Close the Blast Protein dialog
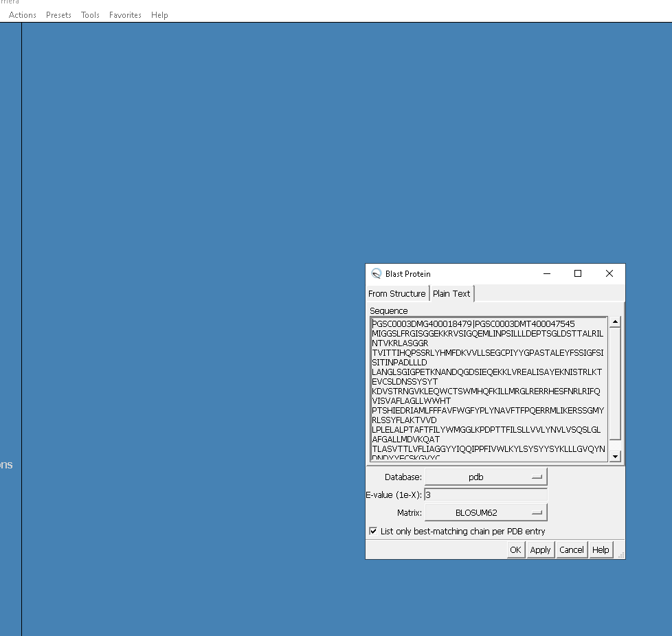 pos(609,273)
